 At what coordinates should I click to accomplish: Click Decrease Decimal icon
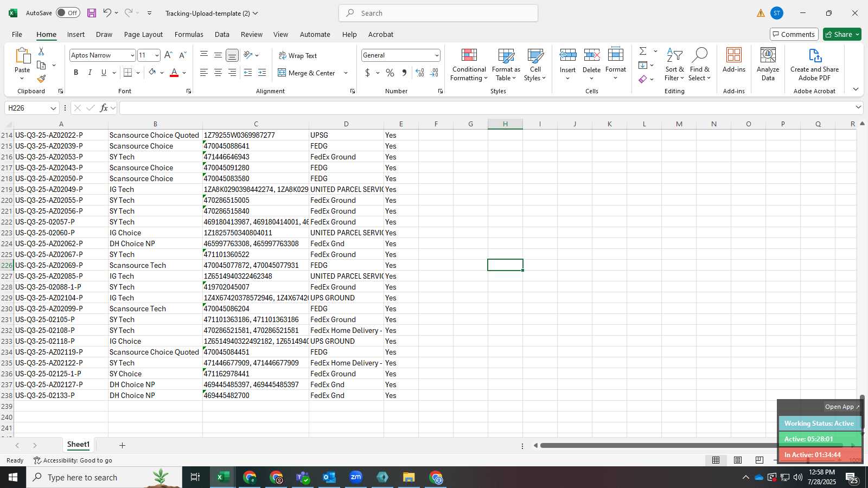(434, 73)
